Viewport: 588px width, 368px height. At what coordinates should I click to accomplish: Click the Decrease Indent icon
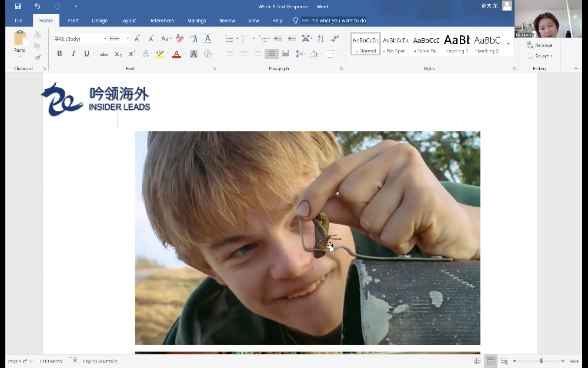coord(278,39)
